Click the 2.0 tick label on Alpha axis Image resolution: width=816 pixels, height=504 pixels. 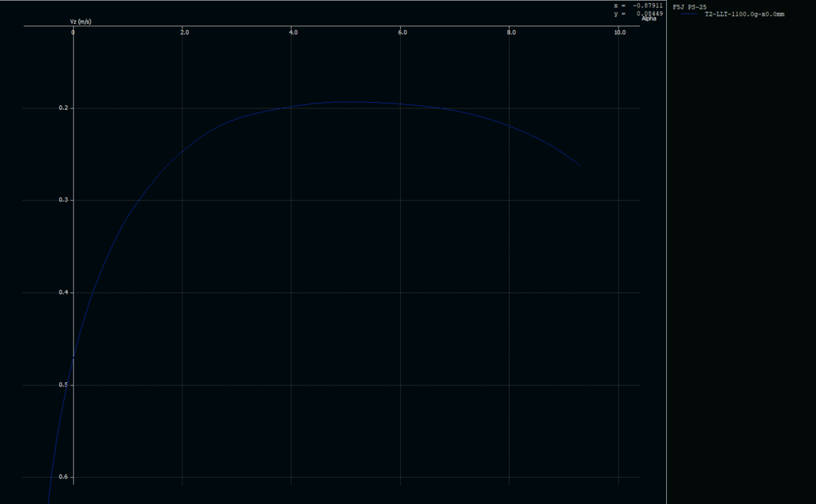tap(184, 33)
